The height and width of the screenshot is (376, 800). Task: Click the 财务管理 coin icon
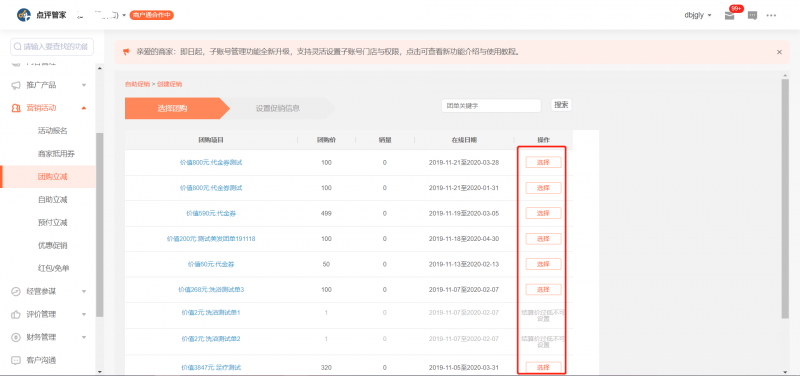click(x=16, y=337)
